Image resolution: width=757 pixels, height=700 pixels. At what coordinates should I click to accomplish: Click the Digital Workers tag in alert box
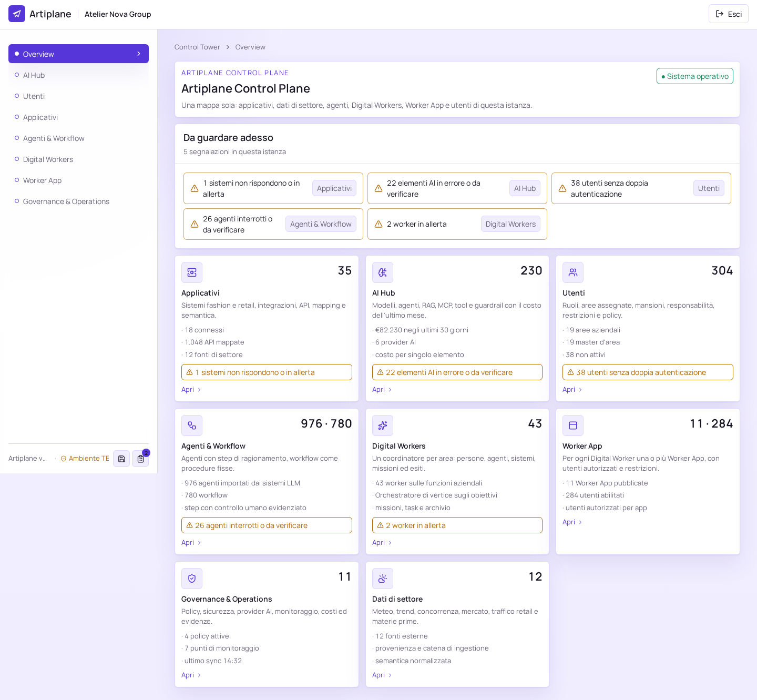click(510, 224)
